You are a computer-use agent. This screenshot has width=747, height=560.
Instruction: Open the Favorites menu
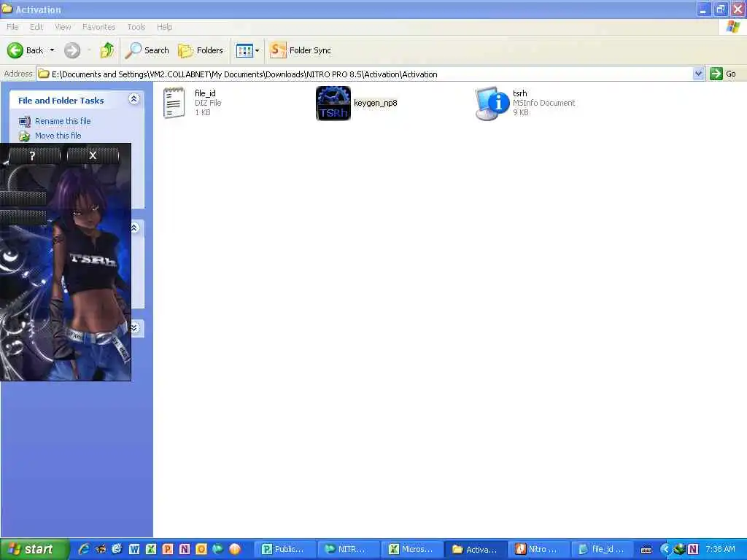pos(98,27)
